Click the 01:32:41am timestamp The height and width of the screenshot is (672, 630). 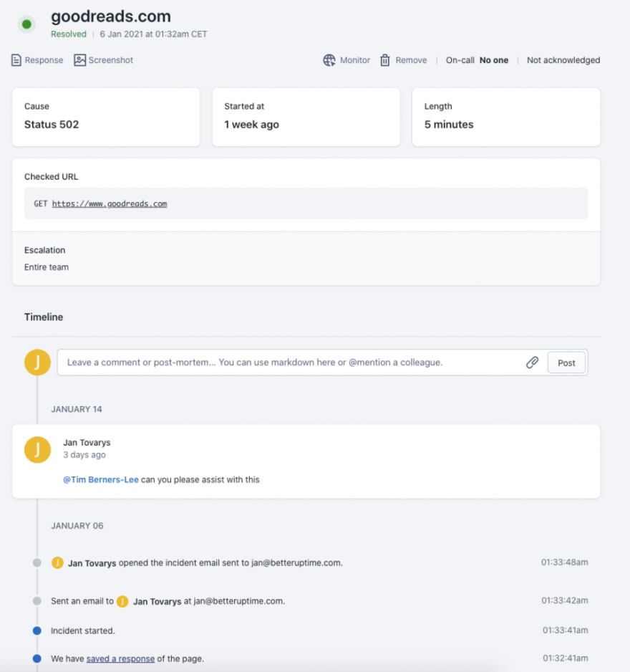coord(566,658)
